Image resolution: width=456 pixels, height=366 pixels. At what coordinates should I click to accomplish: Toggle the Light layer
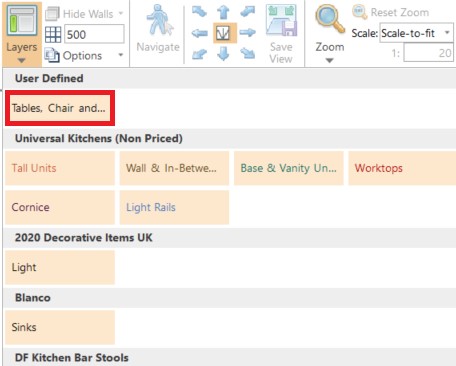pyautogui.click(x=60, y=267)
